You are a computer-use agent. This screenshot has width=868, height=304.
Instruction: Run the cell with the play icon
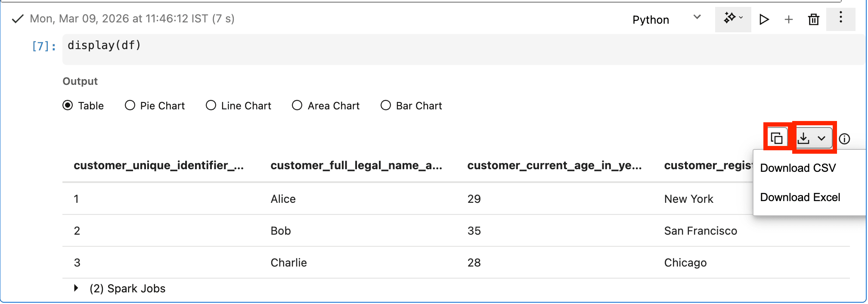(x=764, y=19)
